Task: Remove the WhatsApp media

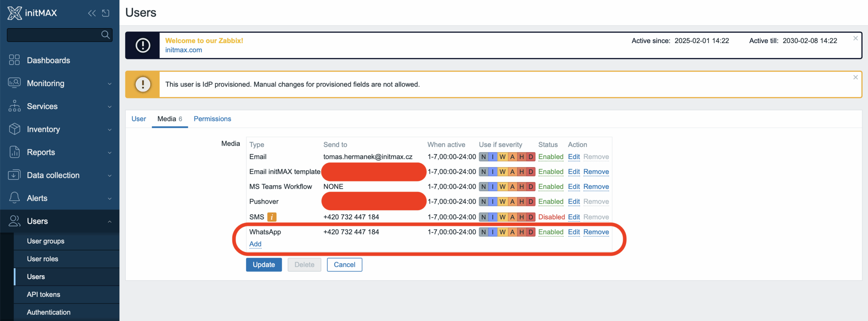Action: pyautogui.click(x=596, y=232)
